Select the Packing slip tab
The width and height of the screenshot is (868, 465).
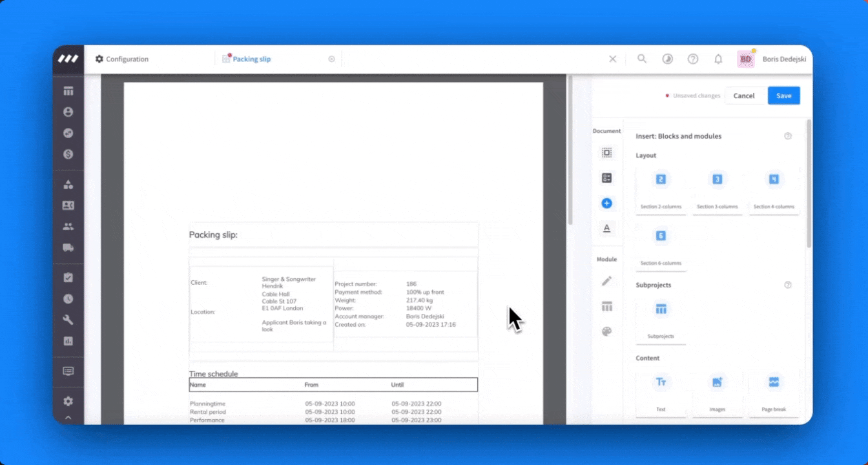(247, 59)
